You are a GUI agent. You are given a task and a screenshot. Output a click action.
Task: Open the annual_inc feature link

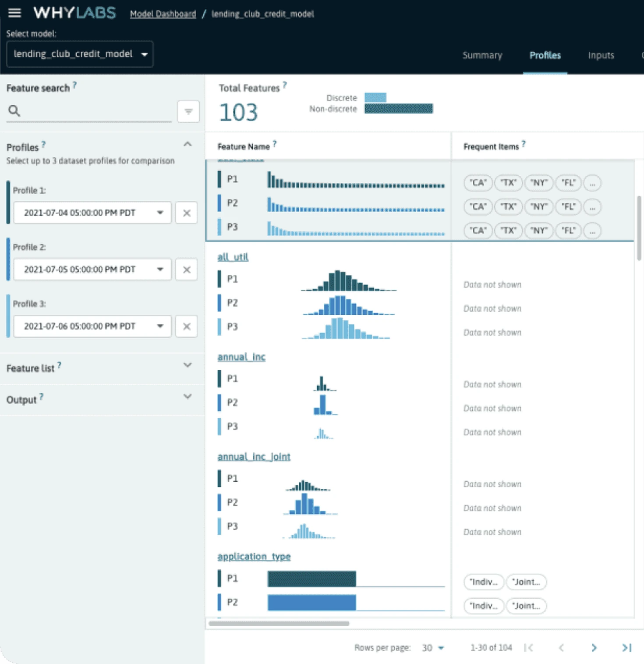point(241,357)
